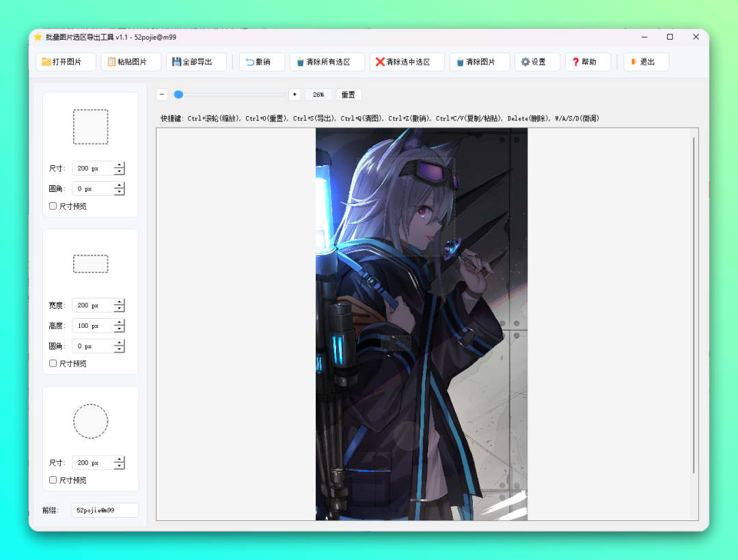
Task: Open 帮助 with the question mark icon
Action: coord(588,62)
